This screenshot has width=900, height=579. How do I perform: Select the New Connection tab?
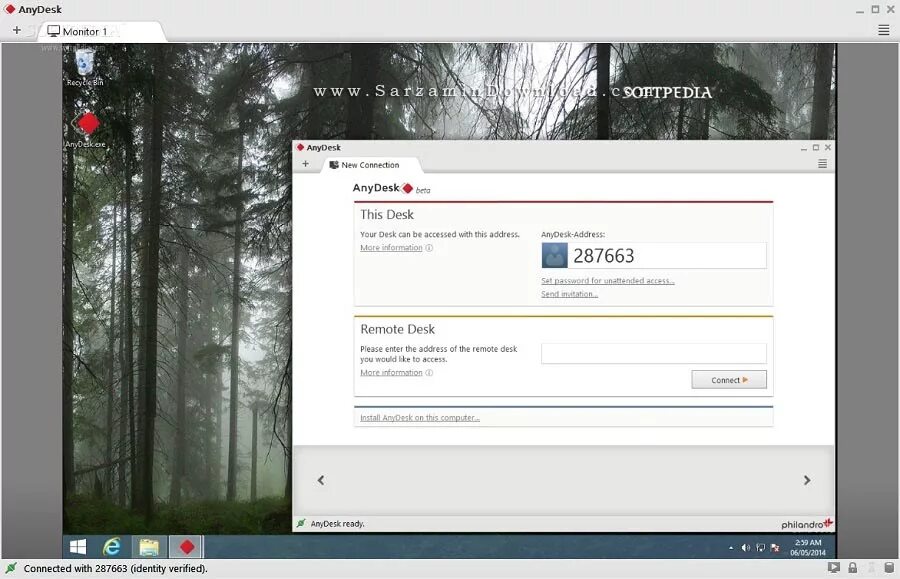coord(371,165)
